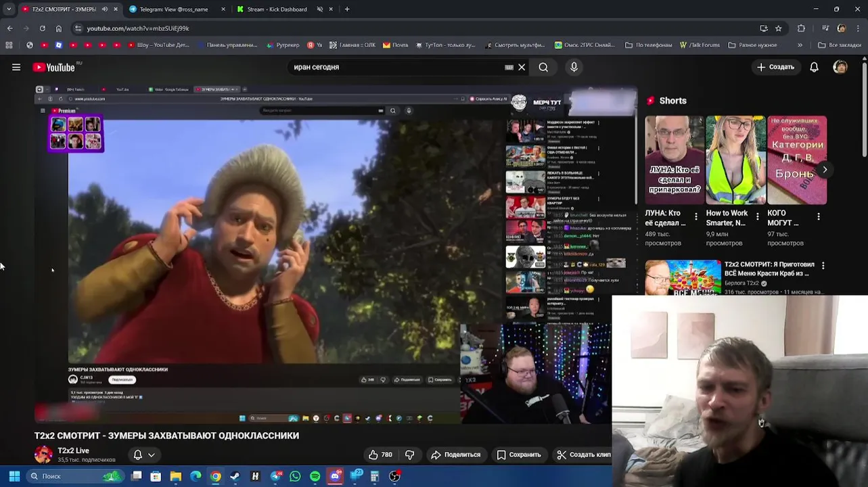Open the По телефонам bookmarks folder
Image resolution: width=868 pixels, height=487 pixels.
point(649,45)
